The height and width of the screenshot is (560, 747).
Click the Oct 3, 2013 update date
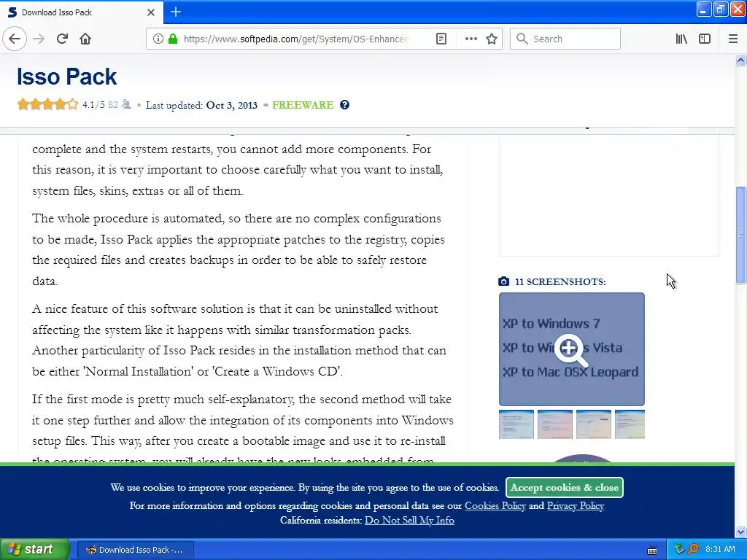click(x=231, y=105)
